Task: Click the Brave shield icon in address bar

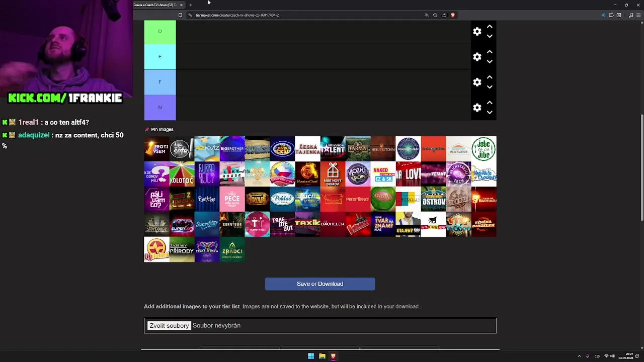Action: 452,15
